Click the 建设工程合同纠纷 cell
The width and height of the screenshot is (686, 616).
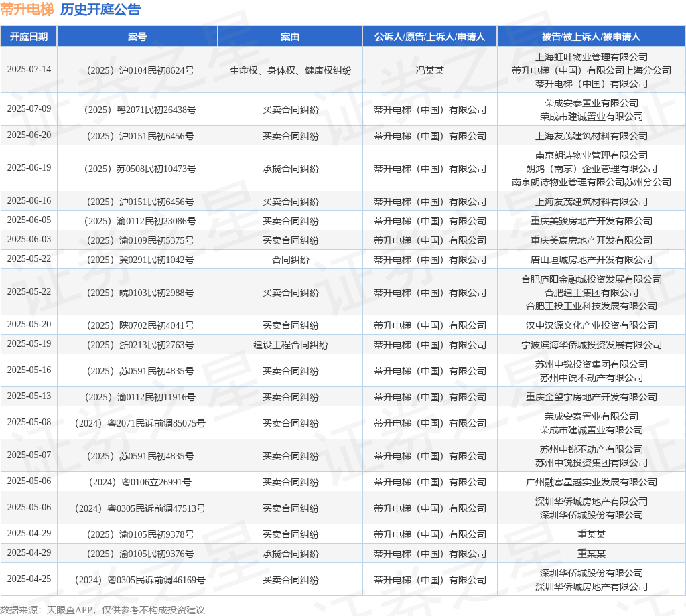[291, 345]
